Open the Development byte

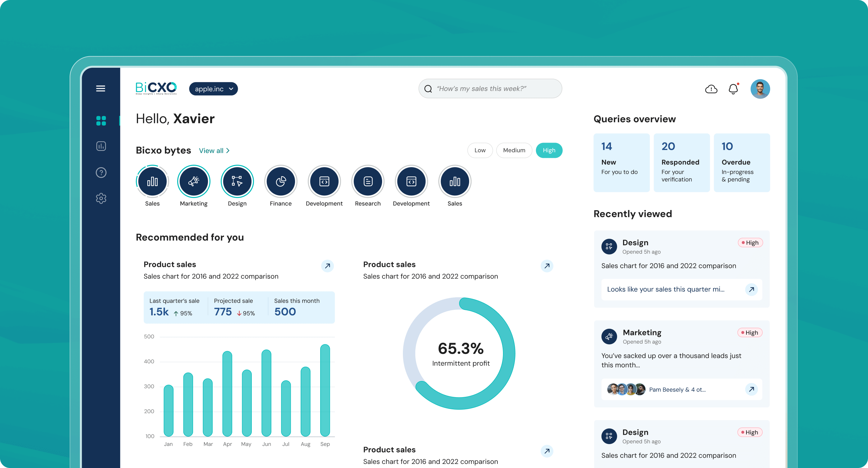[x=324, y=181]
